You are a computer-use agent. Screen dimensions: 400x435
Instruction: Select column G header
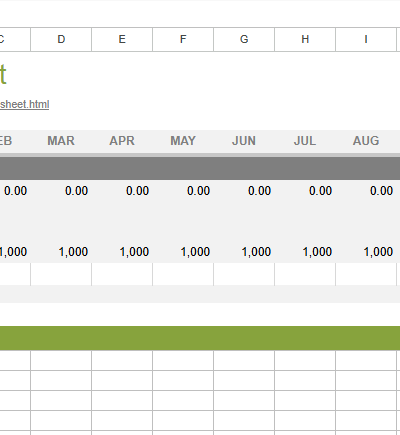[244, 39]
